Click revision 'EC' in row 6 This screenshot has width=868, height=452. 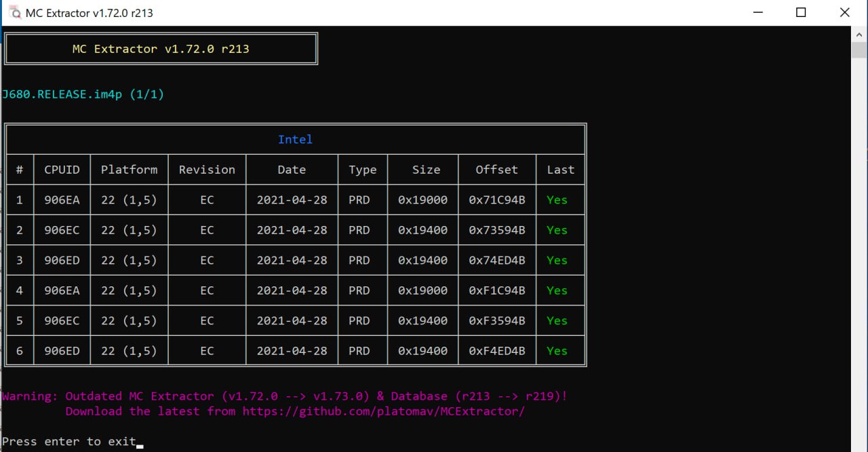[x=207, y=351]
